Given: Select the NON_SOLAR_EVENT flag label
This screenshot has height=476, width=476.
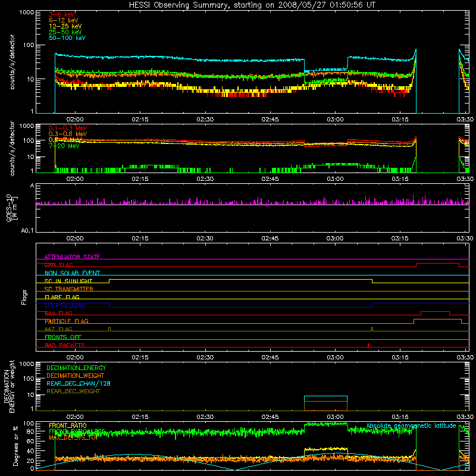Looking at the screenshot, I should click(72, 273).
